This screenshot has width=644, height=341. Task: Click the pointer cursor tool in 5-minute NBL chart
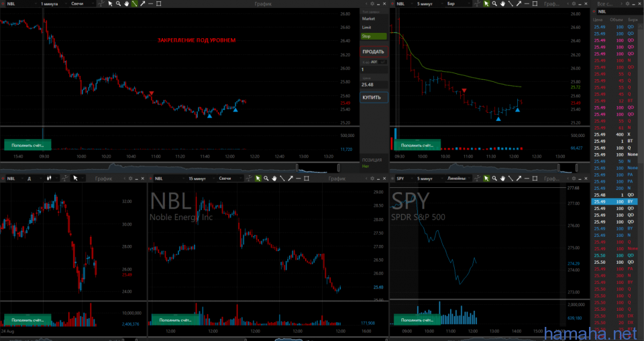pos(486,4)
